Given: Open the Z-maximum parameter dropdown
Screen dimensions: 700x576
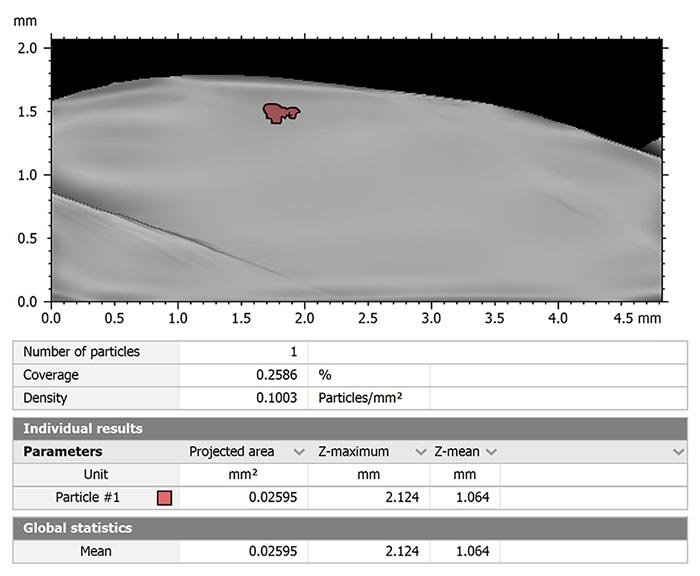Looking at the screenshot, I should pyautogui.click(x=421, y=452).
